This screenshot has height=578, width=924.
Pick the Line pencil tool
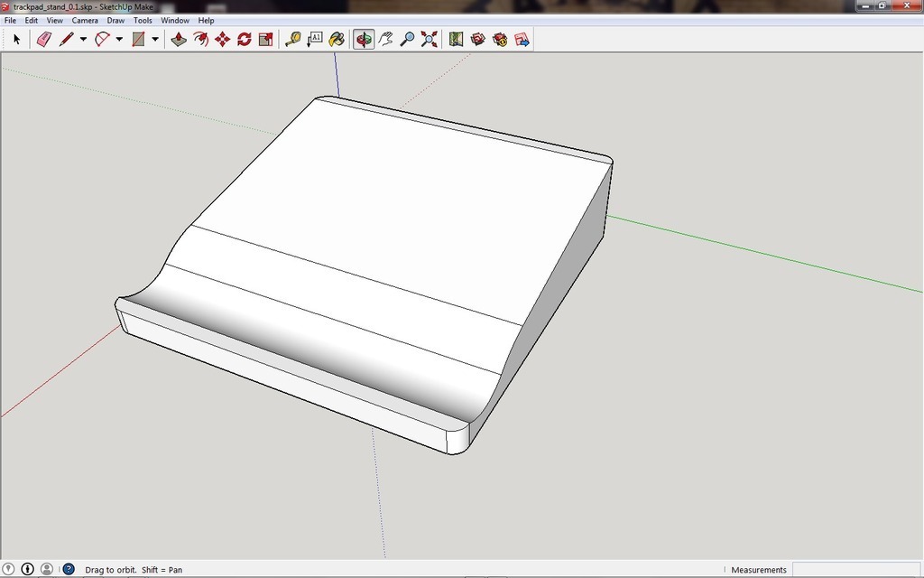(65, 38)
